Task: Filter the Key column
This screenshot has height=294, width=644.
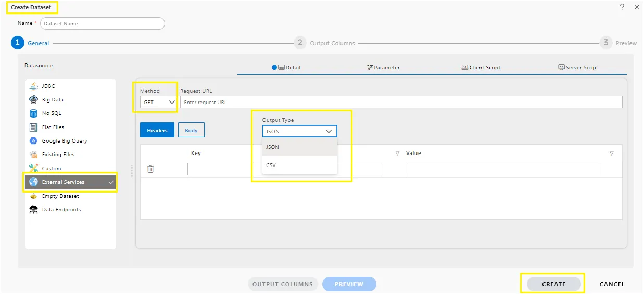Action: click(x=397, y=154)
